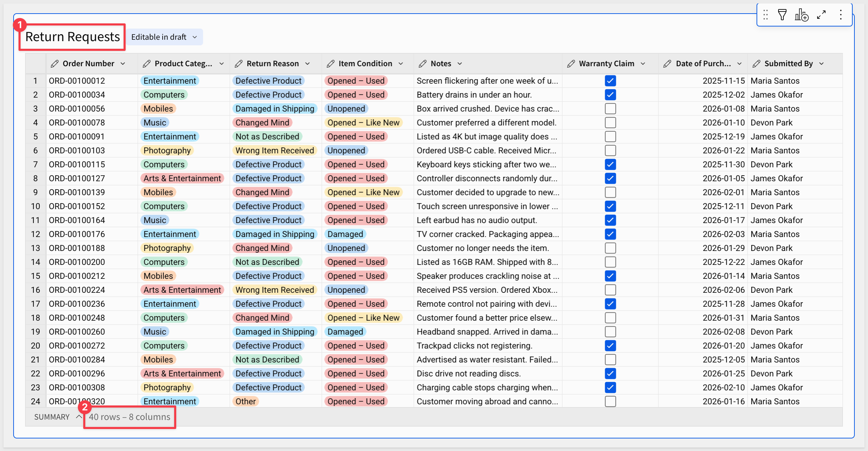Open the three-dot more options menu
This screenshot has width=868, height=451.
click(840, 15)
